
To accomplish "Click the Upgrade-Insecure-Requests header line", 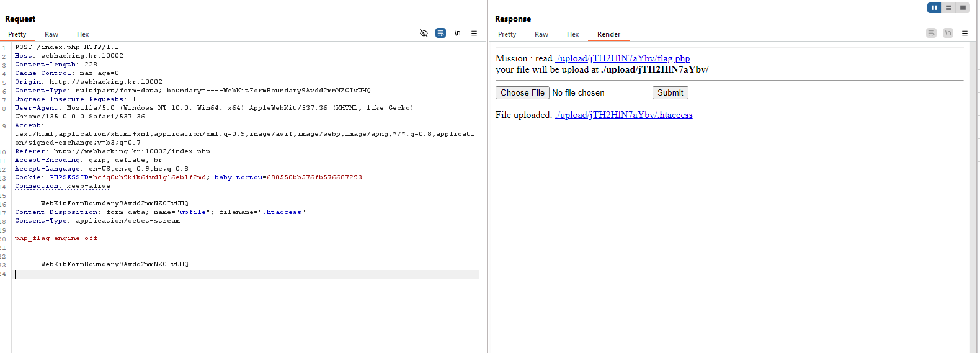I will pyautogui.click(x=76, y=99).
